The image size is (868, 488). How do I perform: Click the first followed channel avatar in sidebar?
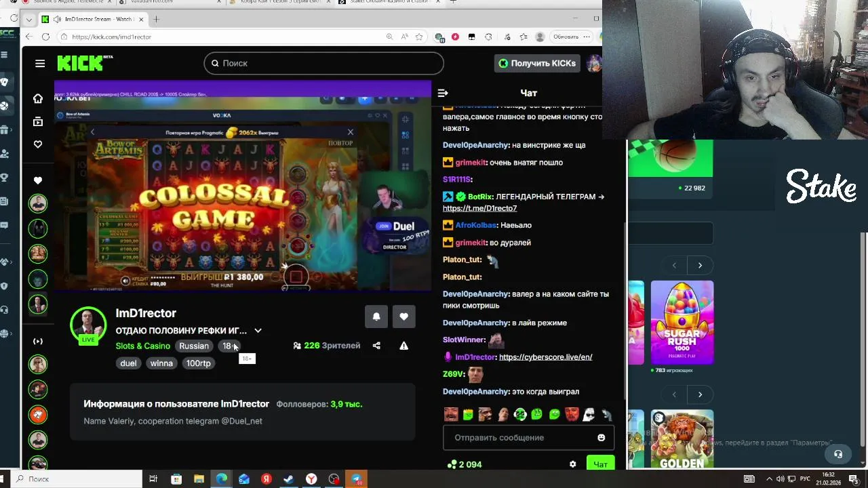(38, 203)
